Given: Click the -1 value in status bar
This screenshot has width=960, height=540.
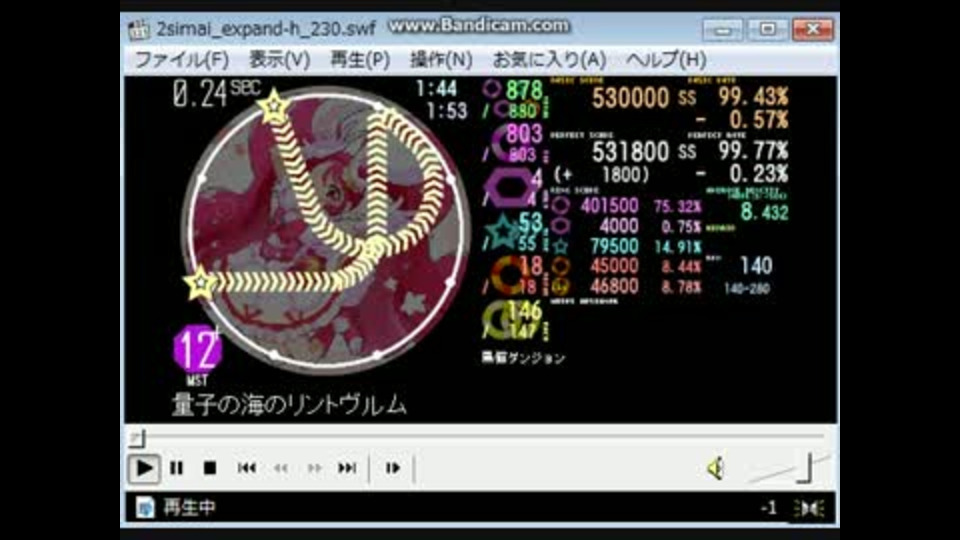Looking at the screenshot, I should pos(769,508).
